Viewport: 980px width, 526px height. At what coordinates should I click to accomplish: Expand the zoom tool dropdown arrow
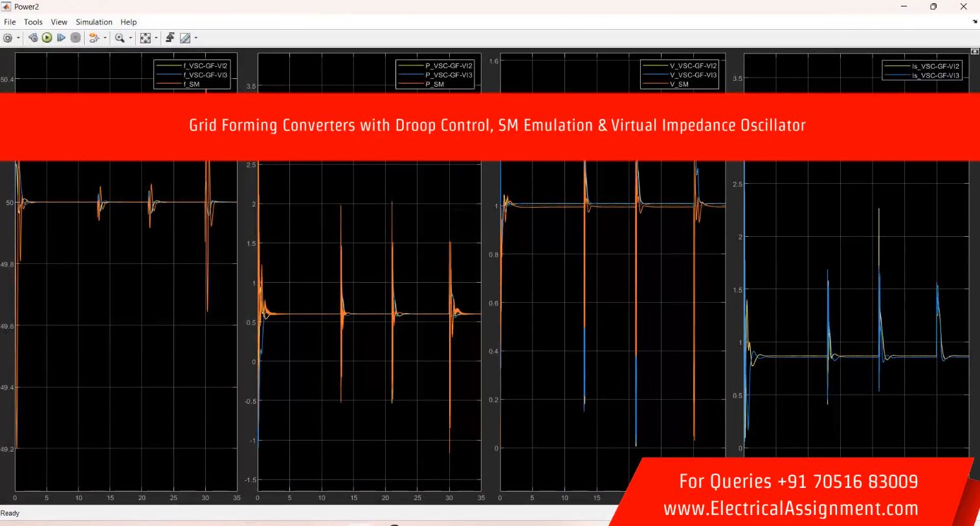130,38
